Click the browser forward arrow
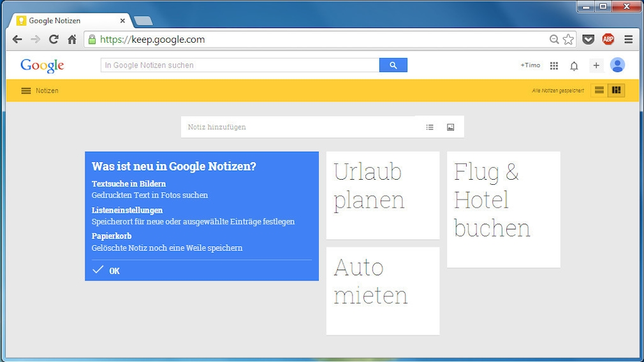The image size is (644, 362). click(36, 40)
